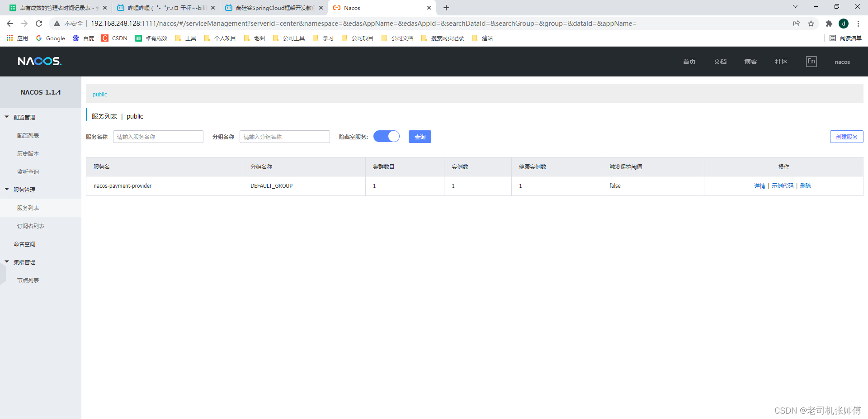This screenshot has width=868, height=419.
Task: Open the nacos user menu
Action: point(842,62)
